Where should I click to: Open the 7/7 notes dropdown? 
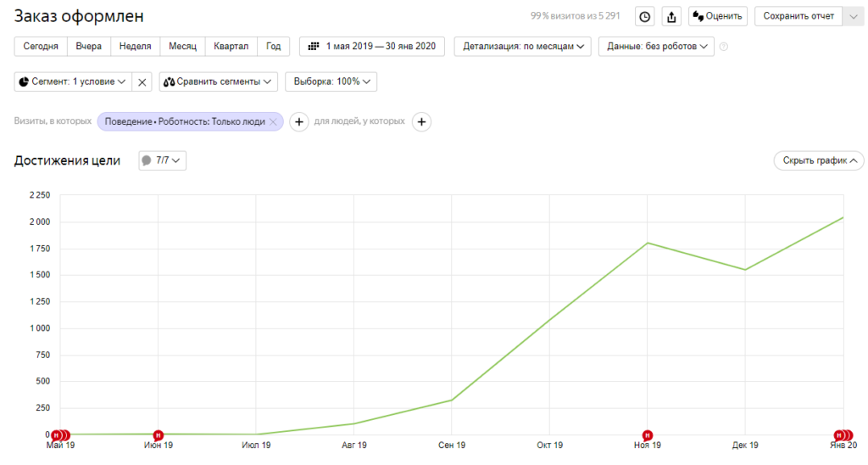[x=162, y=160]
